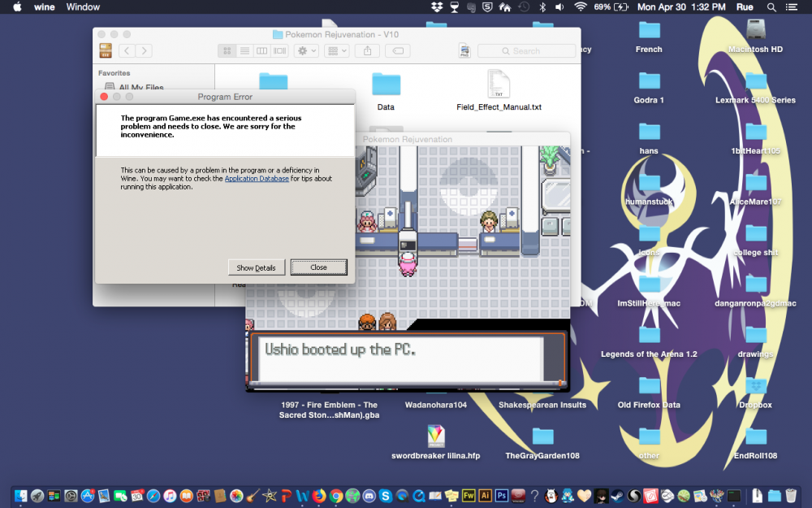This screenshot has width=812, height=508.
Task: Select the Data folder in Finder
Action: [x=386, y=92]
